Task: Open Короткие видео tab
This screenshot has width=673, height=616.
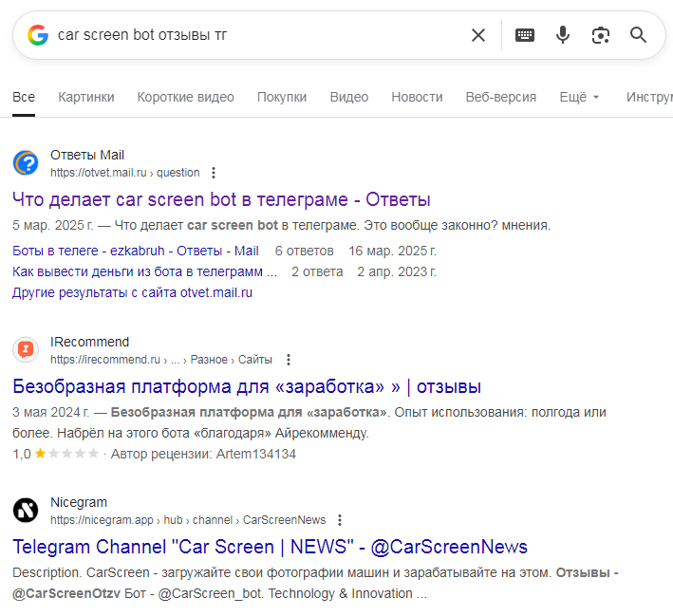Action: click(185, 97)
